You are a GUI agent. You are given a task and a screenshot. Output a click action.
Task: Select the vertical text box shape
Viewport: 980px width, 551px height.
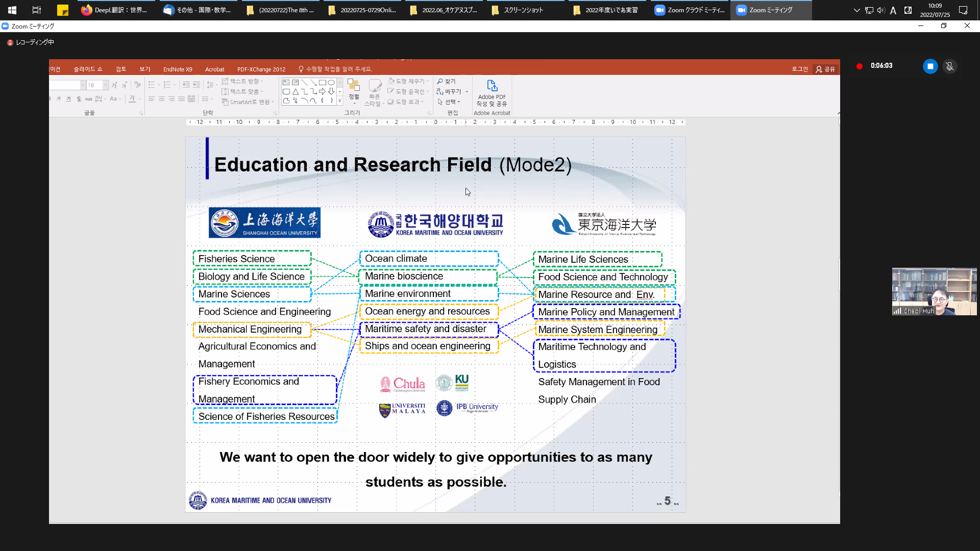[295, 83]
